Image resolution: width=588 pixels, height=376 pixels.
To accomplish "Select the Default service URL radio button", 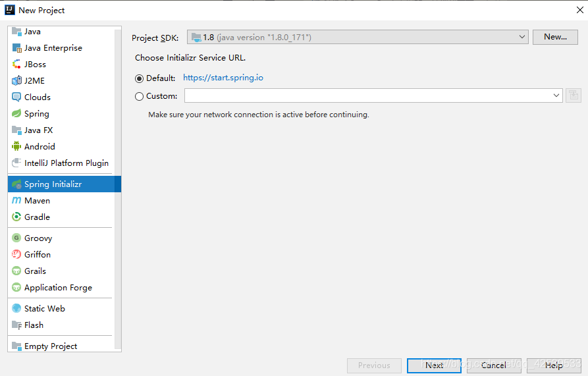I will click(x=139, y=78).
